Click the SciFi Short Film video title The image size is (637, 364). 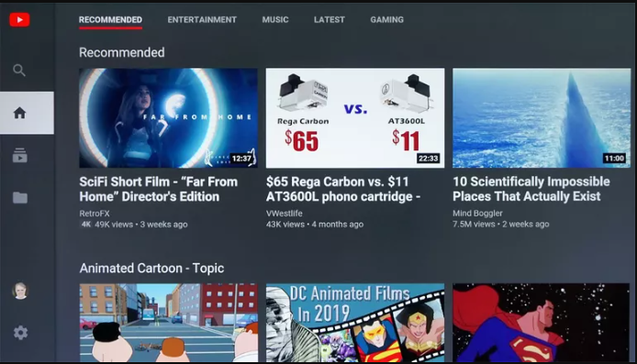tap(159, 189)
